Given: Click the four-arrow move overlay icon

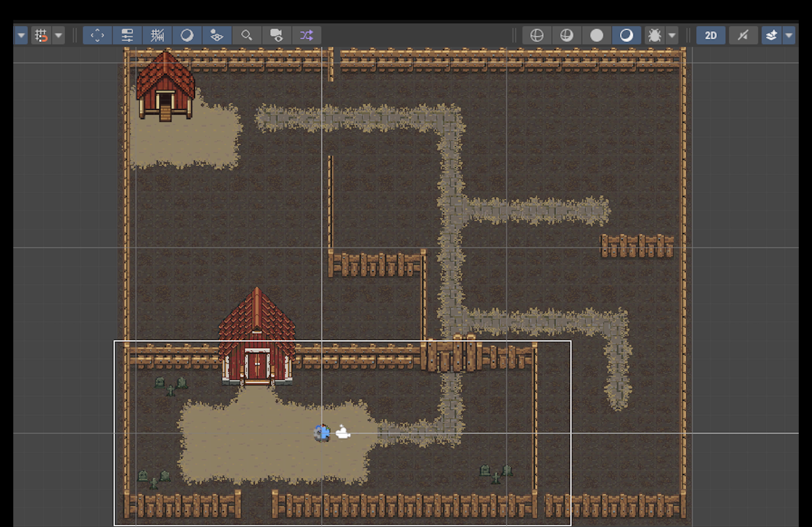Looking at the screenshot, I should (x=97, y=35).
